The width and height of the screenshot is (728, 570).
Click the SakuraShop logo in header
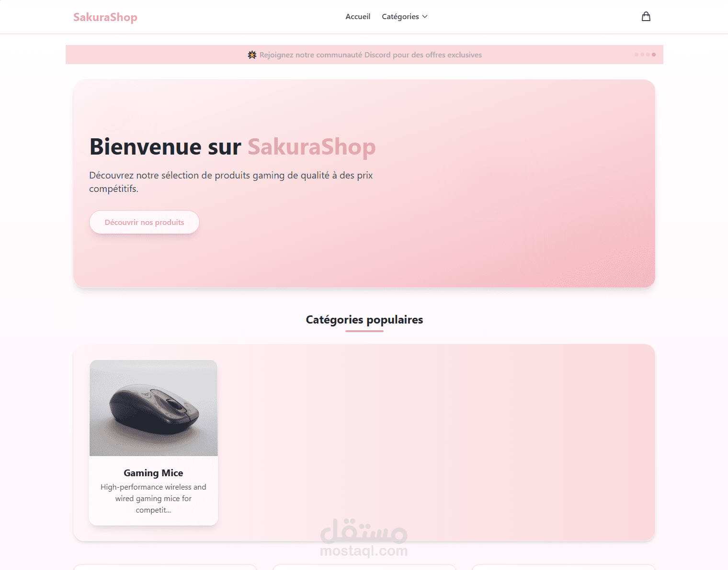tap(105, 17)
